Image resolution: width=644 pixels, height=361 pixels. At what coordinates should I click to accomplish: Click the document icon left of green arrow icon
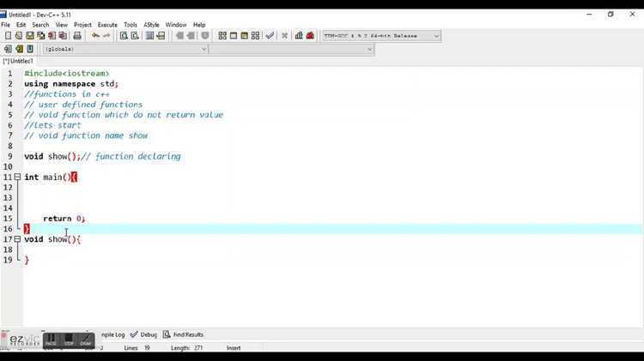click(8, 49)
